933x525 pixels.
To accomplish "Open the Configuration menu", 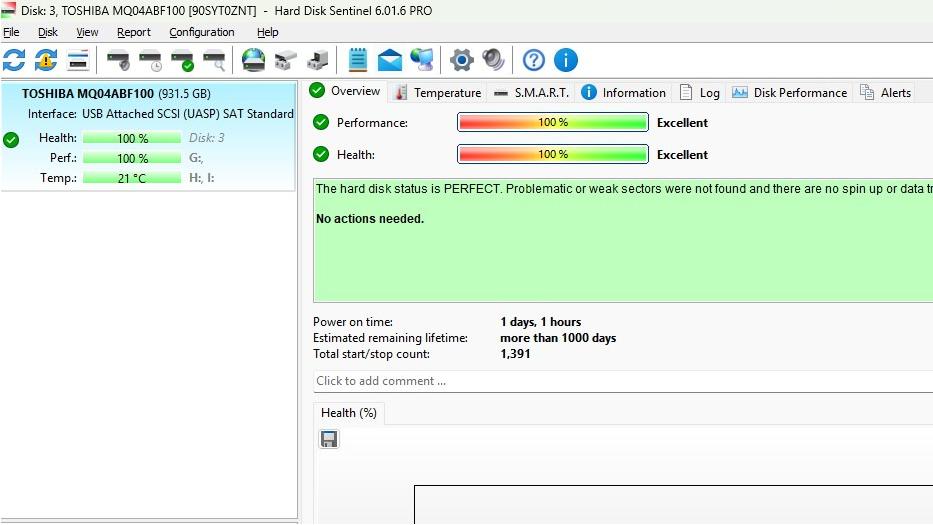I will tap(201, 32).
